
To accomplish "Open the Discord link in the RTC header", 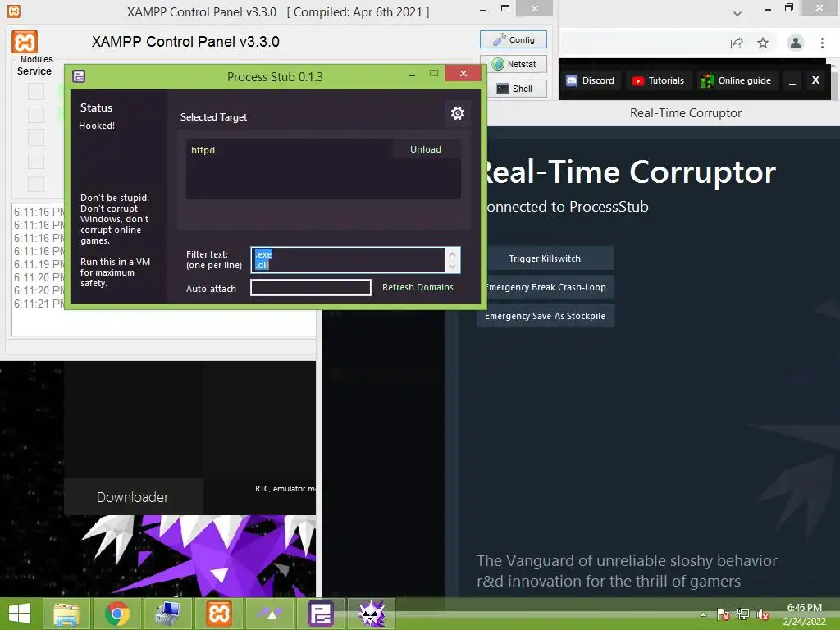I will point(591,80).
